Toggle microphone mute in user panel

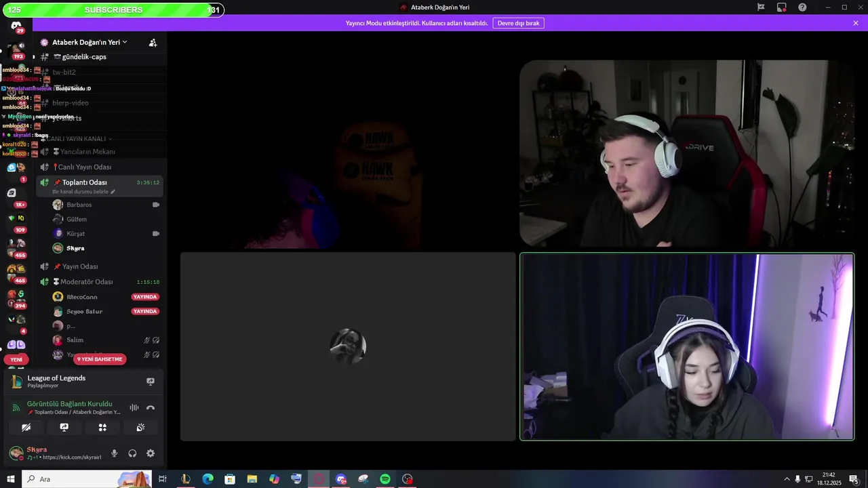(x=114, y=453)
